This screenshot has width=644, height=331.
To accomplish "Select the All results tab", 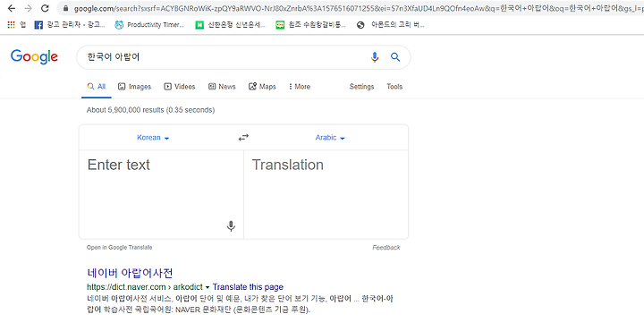I will pyautogui.click(x=97, y=87).
